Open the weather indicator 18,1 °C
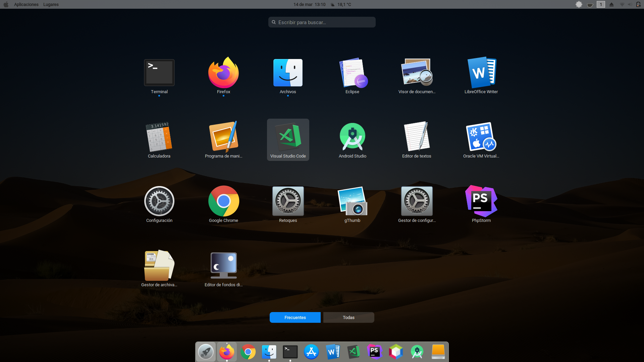Image resolution: width=644 pixels, height=362 pixels. 341,4
